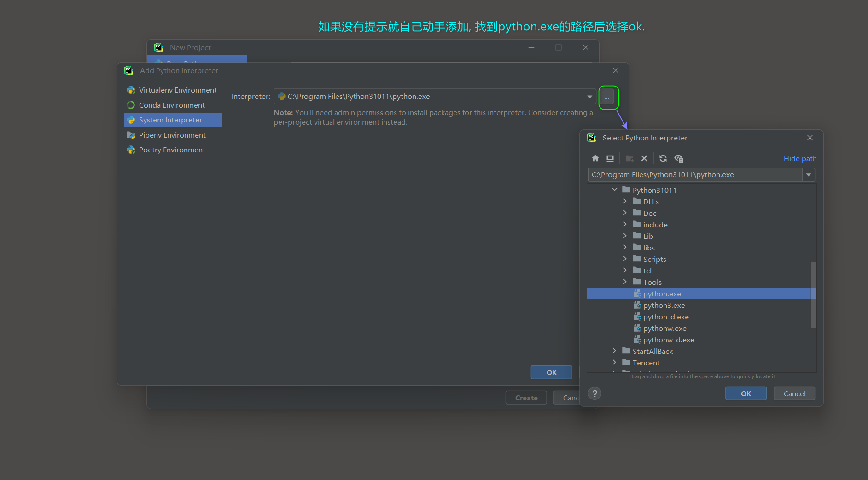Close the Select Python Interpreter dialog

[810, 138]
